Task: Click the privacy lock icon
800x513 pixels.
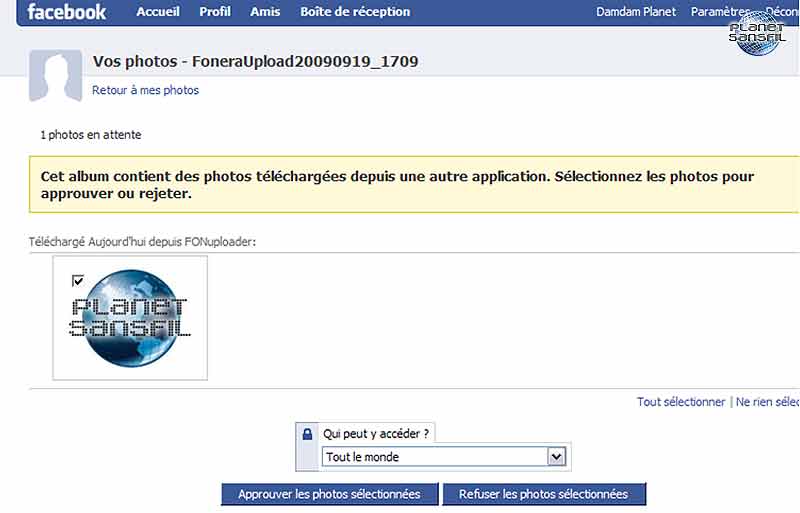Action: (307, 434)
